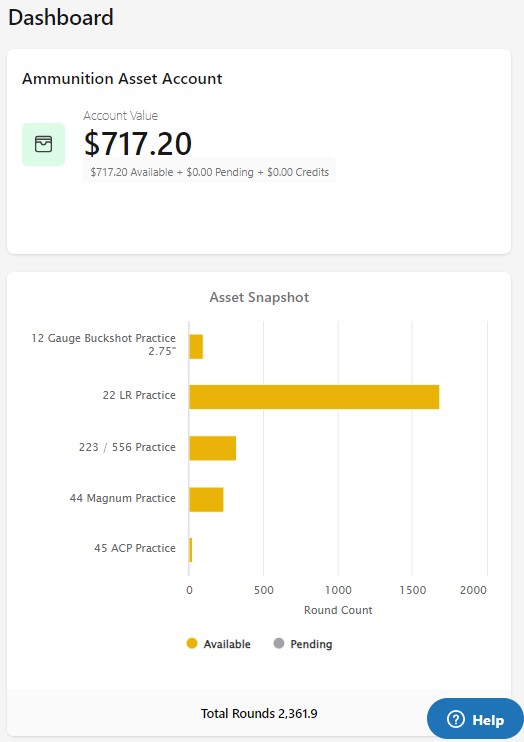Select the 12 Gauge Buckshot bar

(196, 347)
